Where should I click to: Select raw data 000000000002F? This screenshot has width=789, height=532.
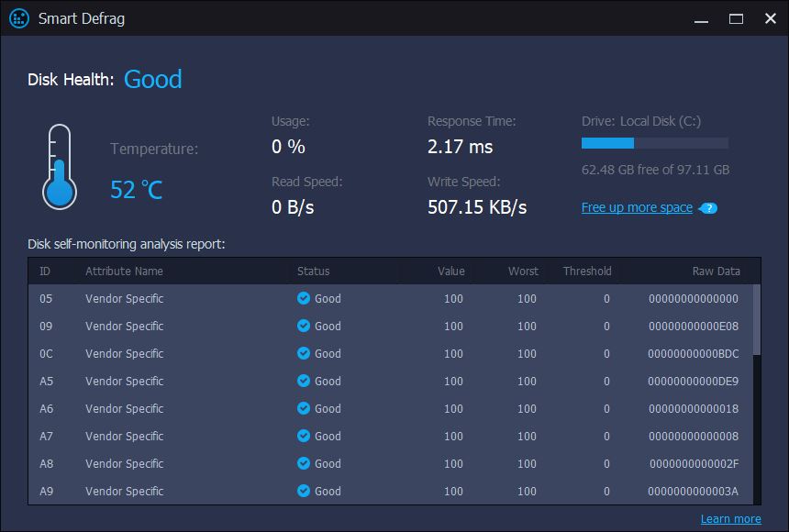[x=694, y=463]
